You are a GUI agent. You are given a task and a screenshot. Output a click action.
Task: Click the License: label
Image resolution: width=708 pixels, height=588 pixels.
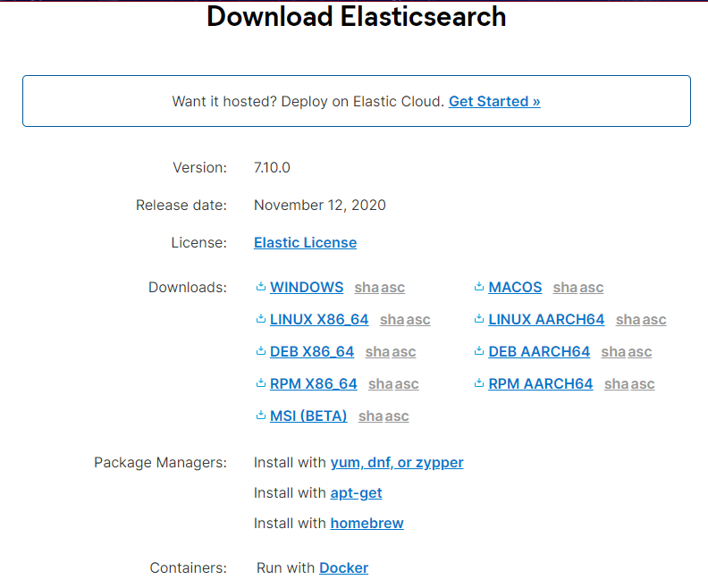click(199, 243)
